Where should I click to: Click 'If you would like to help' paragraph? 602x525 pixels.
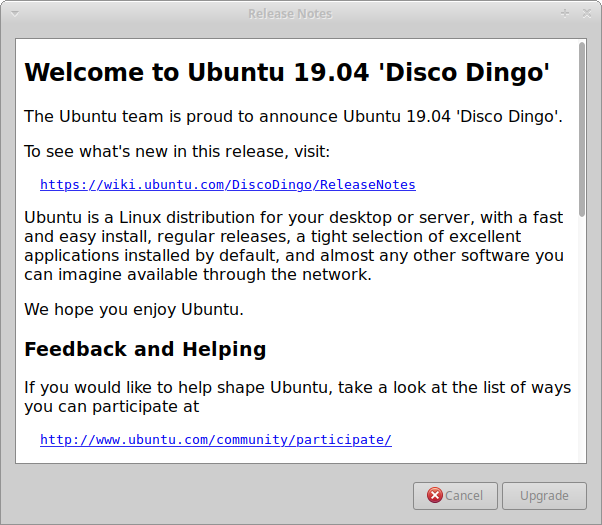pyautogui.click(x=298, y=397)
